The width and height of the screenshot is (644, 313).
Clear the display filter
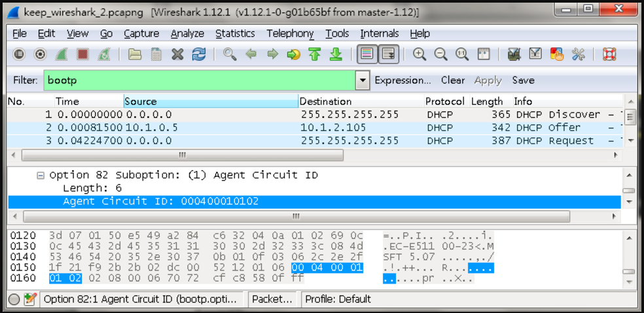tap(453, 80)
